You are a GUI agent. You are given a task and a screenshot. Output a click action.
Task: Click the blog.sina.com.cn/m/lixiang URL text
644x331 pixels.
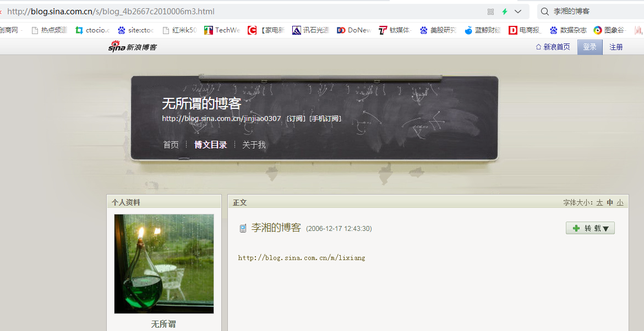pos(302,257)
